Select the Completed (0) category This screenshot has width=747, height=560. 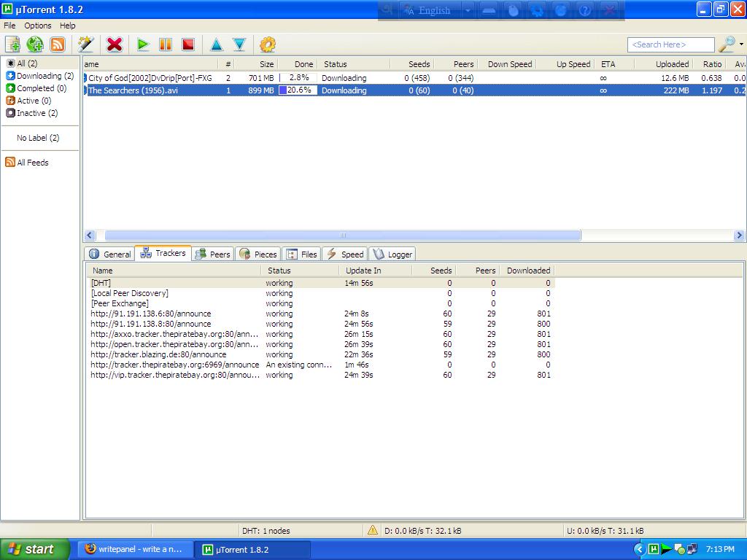(x=36, y=88)
